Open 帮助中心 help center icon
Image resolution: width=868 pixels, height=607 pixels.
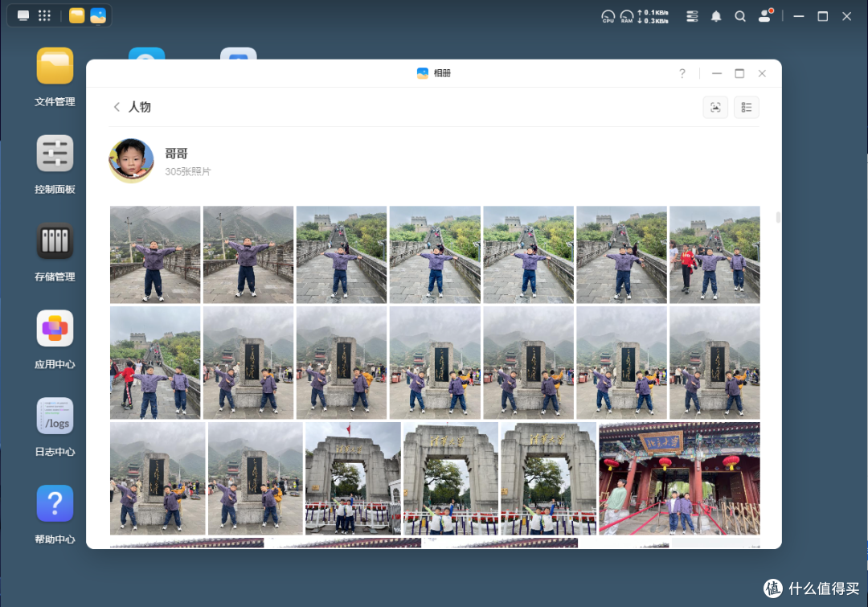pyautogui.click(x=55, y=503)
